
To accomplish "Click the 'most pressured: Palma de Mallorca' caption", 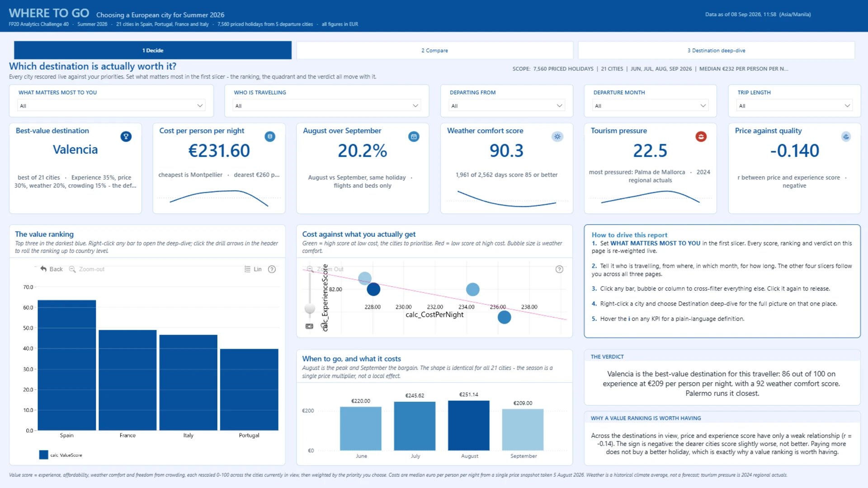I will pyautogui.click(x=637, y=172).
